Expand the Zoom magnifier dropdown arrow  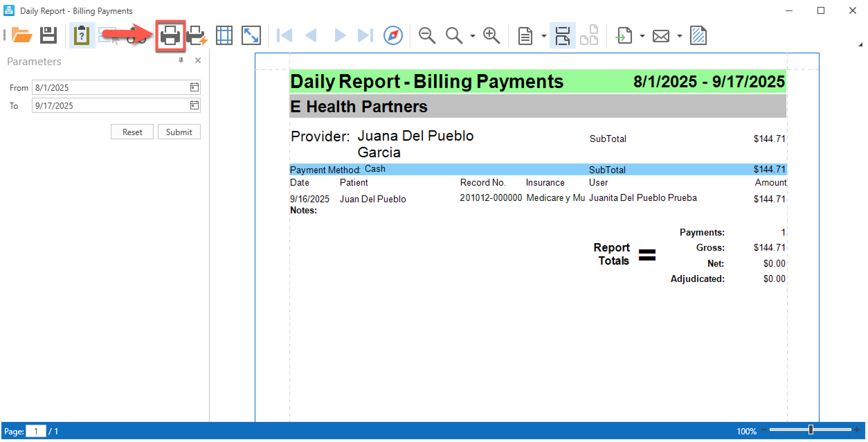coord(472,36)
